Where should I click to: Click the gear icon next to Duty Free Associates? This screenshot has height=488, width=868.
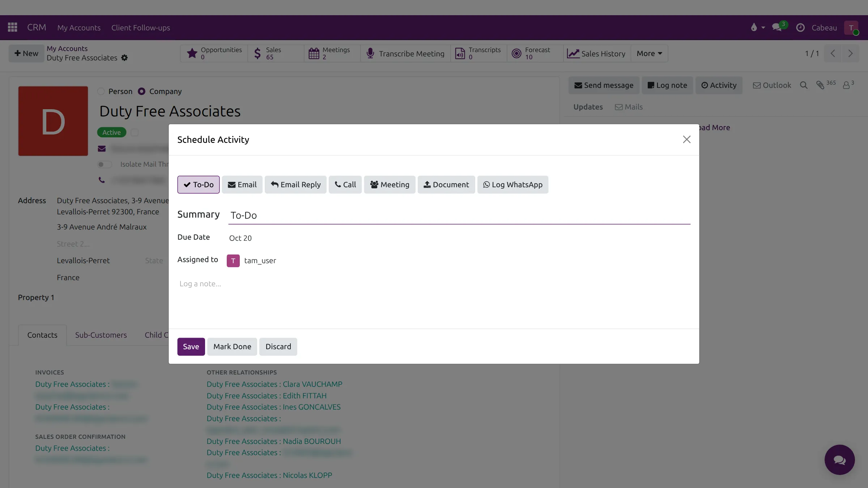124,58
